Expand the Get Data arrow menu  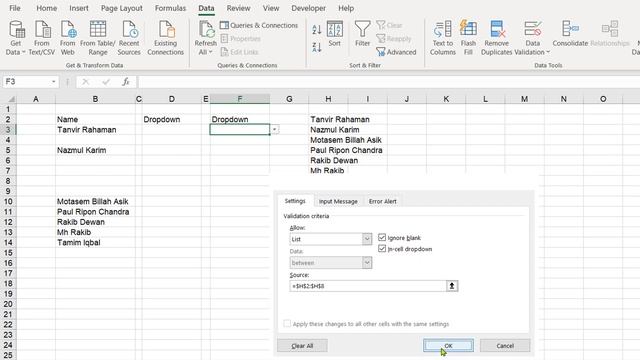click(x=23, y=52)
